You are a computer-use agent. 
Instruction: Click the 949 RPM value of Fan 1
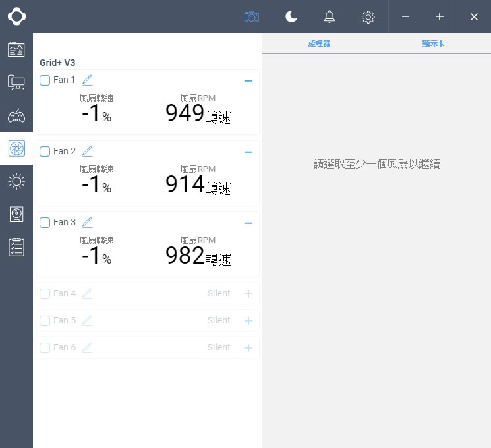tap(185, 113)
